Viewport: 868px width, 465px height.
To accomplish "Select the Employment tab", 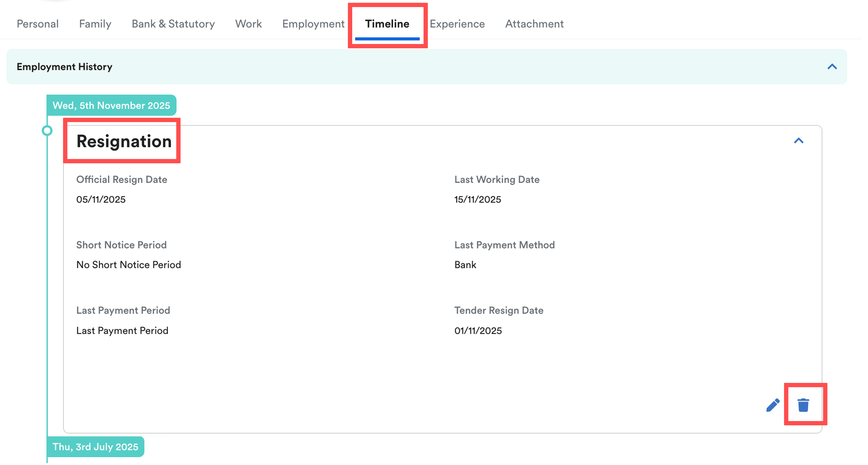I will pos(313,24).
